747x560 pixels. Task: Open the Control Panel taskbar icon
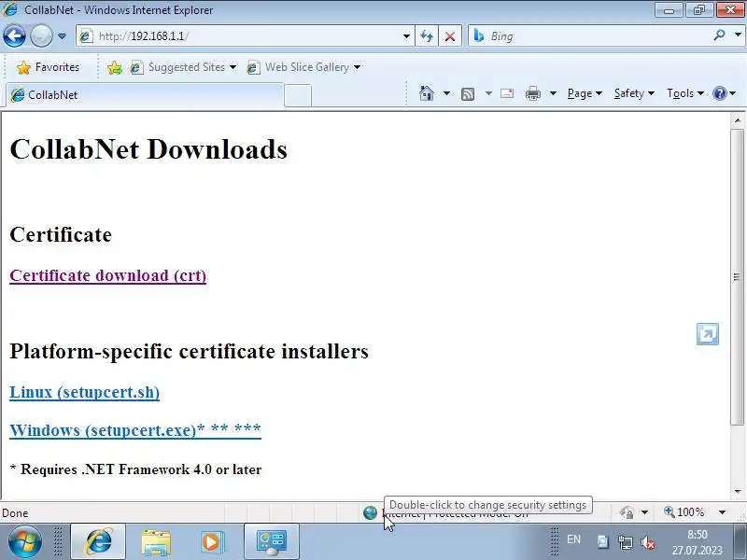272,542
